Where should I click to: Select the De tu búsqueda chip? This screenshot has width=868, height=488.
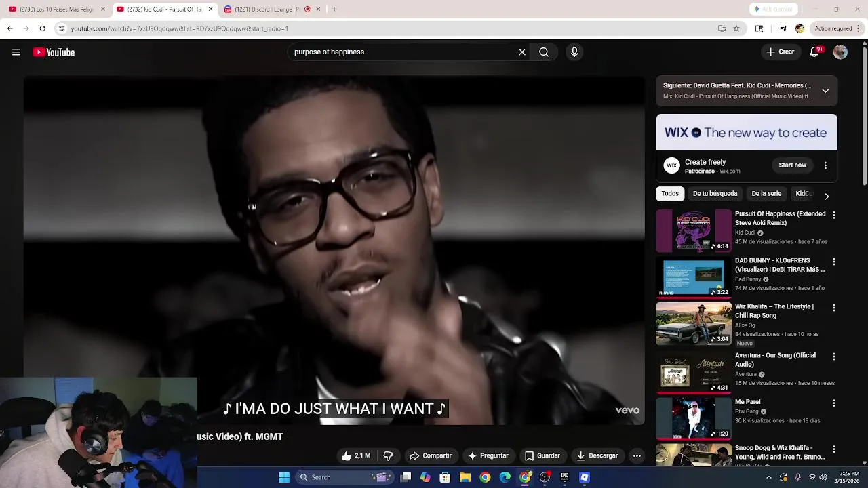715,194
